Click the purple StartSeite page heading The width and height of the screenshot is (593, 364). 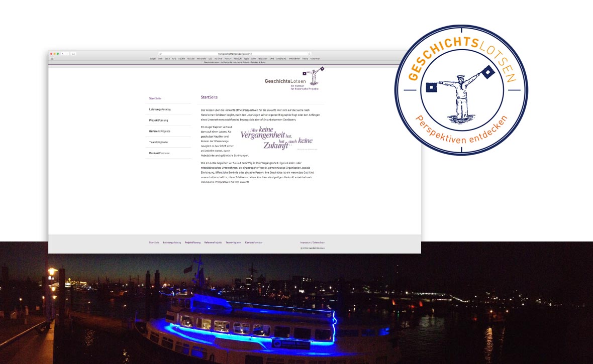[x=209, y=97]
